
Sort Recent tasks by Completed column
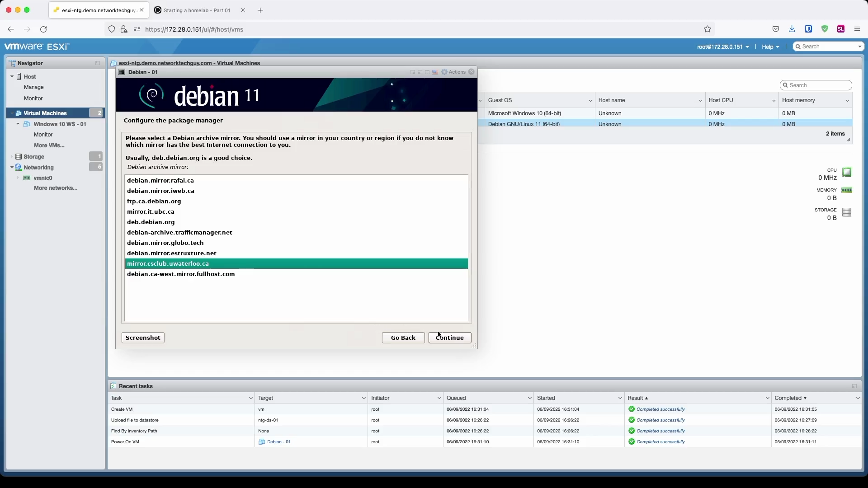pos(790,399)
